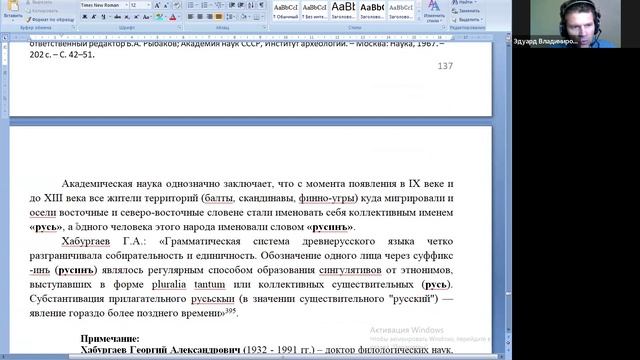Apply the large AaBb heading style
This screenshot has height=360, width=640.
click(x=343, y=11)
